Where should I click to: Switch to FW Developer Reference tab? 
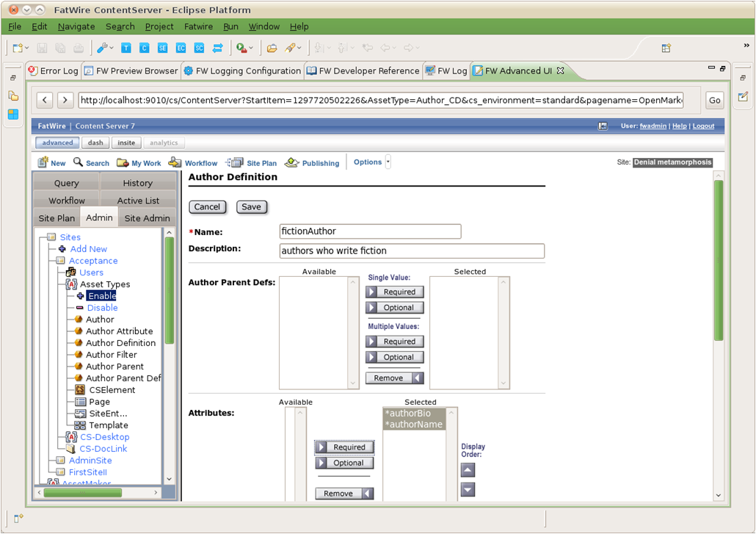(363, 71)
